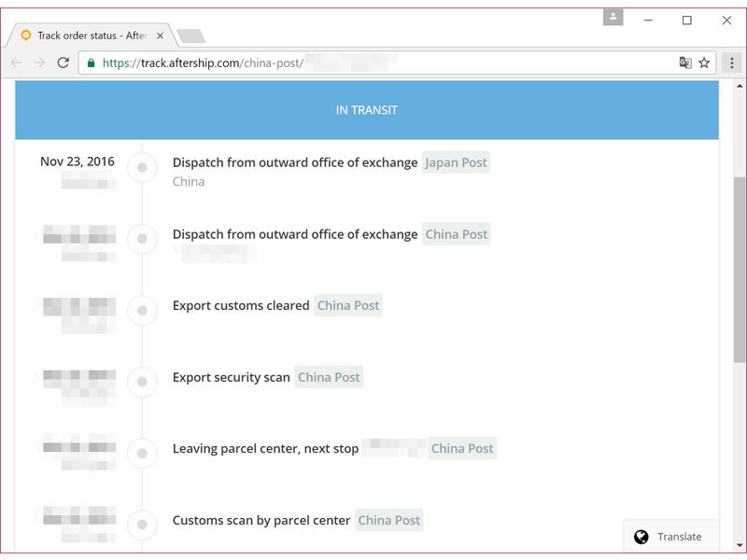
Task: Click the address bar URL field
Action: point(373,63)
